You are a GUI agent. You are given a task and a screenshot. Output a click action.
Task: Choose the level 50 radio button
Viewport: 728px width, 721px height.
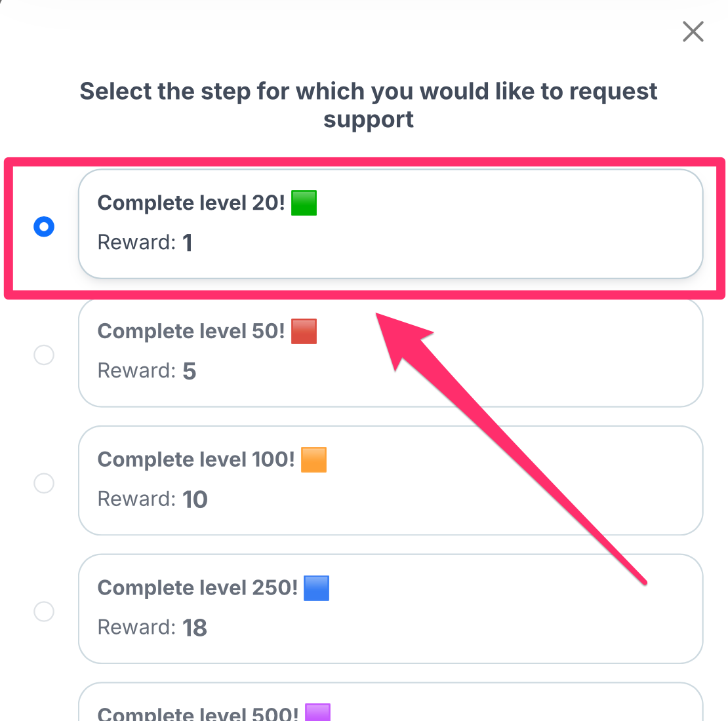click(x=44, y=355)
